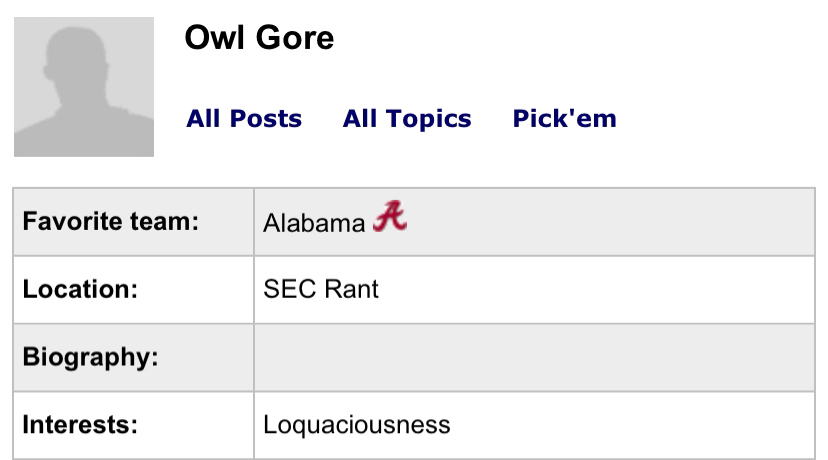Click the Favorite team label

[110, 222]
